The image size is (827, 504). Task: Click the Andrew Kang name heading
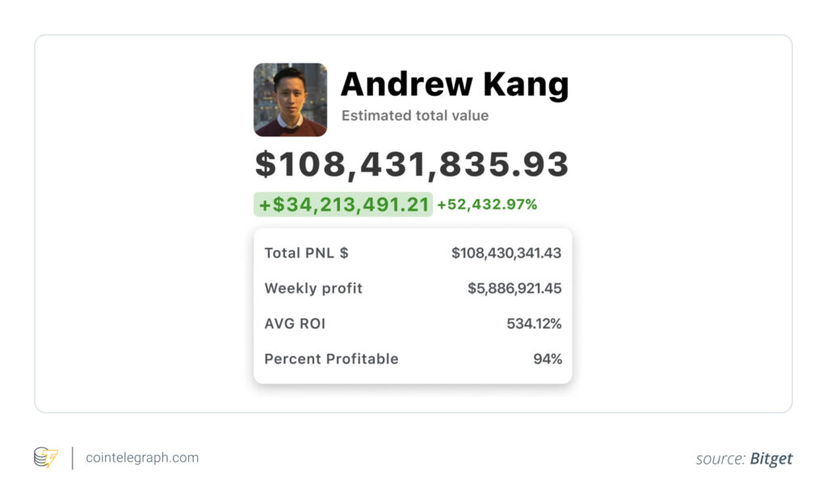pyautogui.click(x=455, y=85)
